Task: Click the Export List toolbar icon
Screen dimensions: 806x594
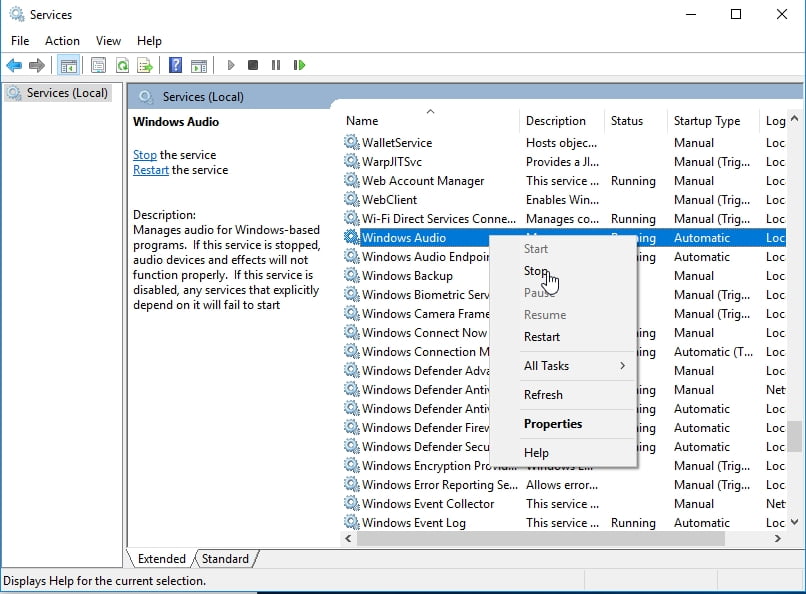Action: coord(145,66)
